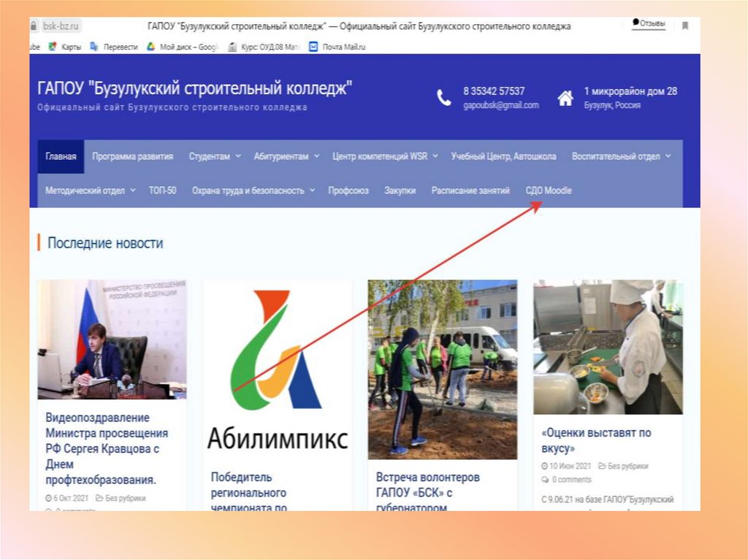Click the lock icon beside bsk-bz.ru
Image resolution: width=748 pixels, height=560 pixels.
click(34, 26)
